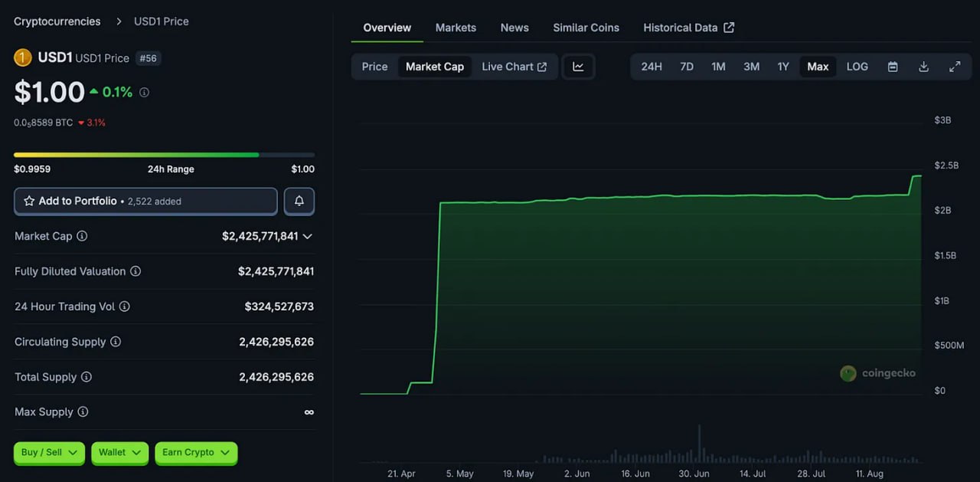
Task: Open the calendar date picker icon
Action: coord(893,67)
